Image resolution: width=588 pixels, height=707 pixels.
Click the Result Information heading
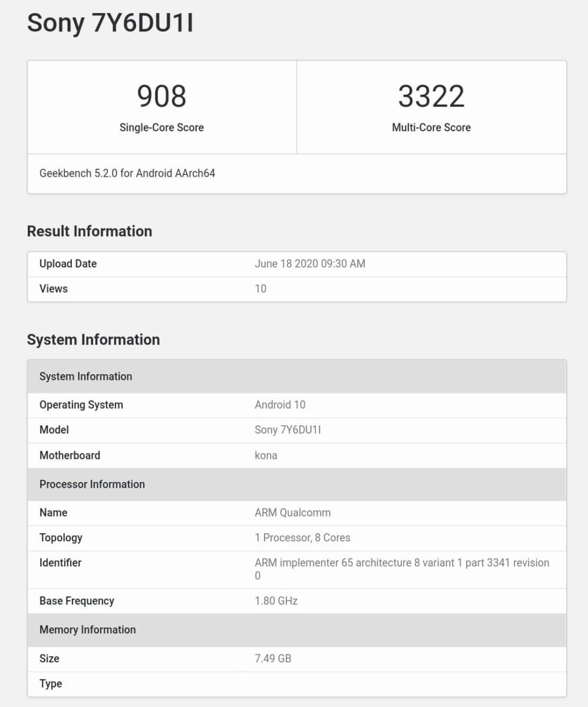point(88,231)
